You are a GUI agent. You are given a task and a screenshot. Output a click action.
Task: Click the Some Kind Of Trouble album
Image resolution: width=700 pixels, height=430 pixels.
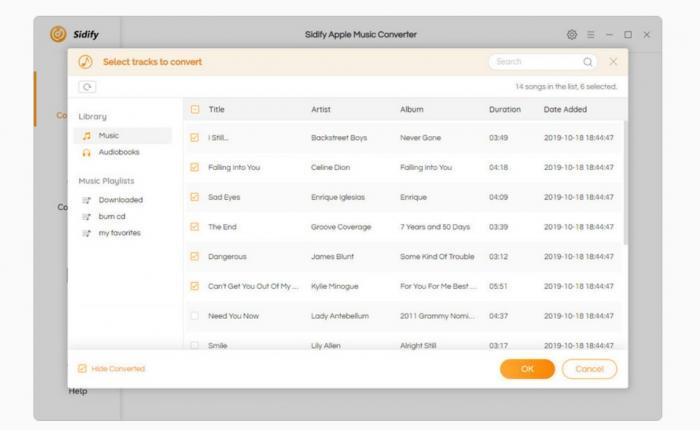tap(437, 256)
